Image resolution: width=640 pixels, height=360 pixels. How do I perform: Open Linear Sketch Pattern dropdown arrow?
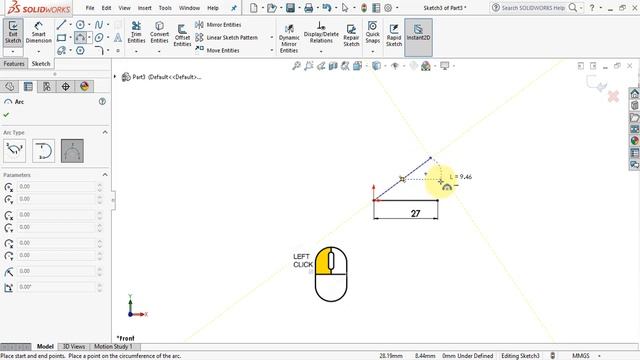click(x=271, y=38)
